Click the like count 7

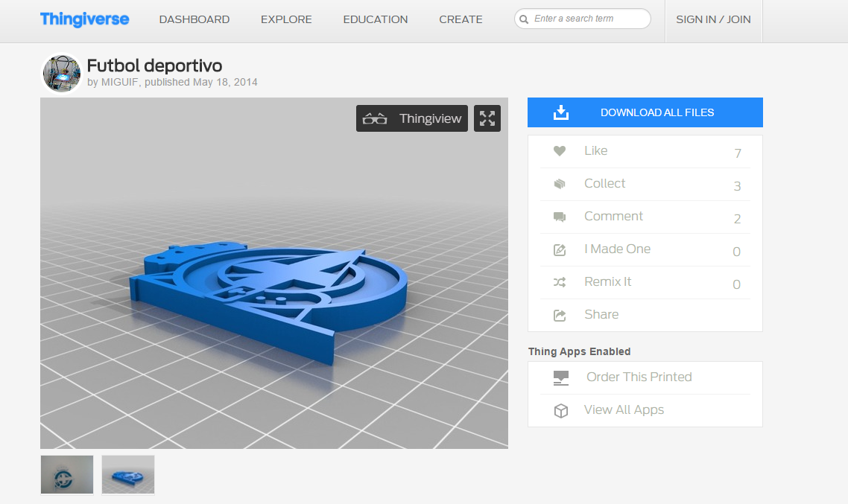[x=738, y=153]
